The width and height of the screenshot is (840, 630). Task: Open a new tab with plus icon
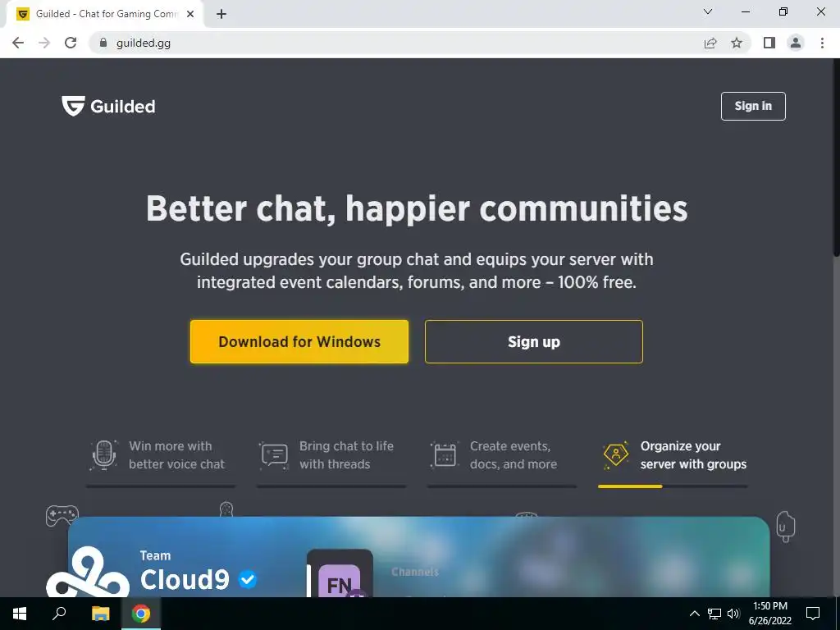pos(221,15)
